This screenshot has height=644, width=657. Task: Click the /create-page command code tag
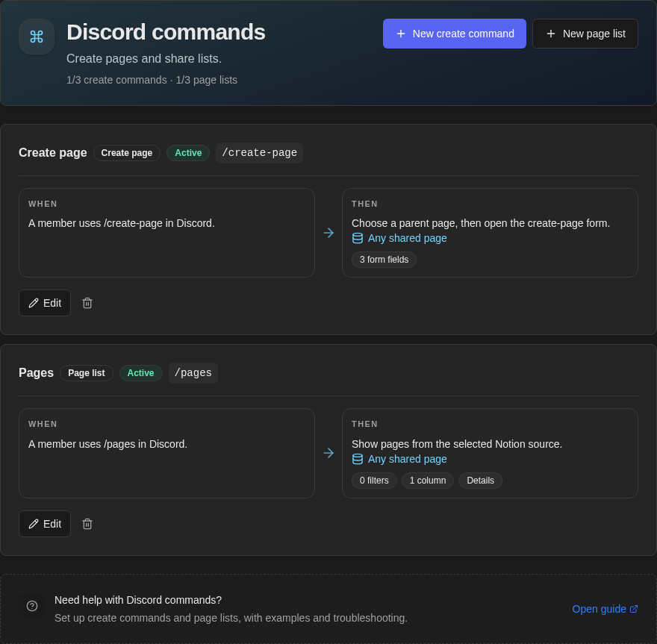click(259, 153)
